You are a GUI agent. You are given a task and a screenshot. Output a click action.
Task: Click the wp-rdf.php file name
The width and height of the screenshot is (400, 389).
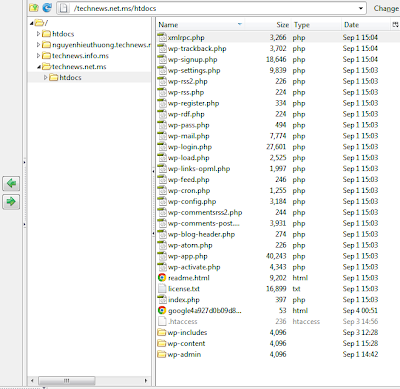(x=186, y=114)
